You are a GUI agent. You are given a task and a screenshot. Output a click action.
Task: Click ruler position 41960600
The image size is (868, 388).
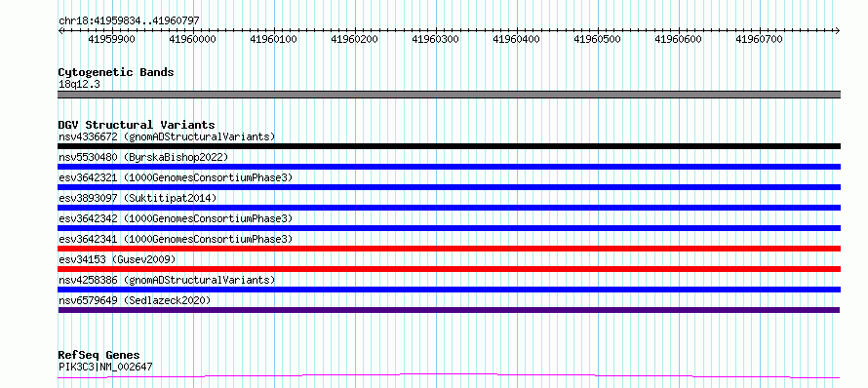click(679, 39)
